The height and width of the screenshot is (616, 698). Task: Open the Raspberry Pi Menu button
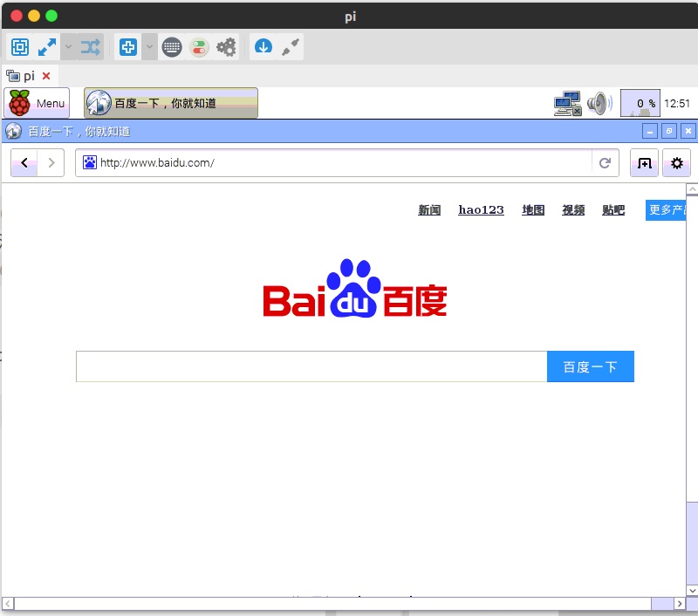click(x=37, y=103)
